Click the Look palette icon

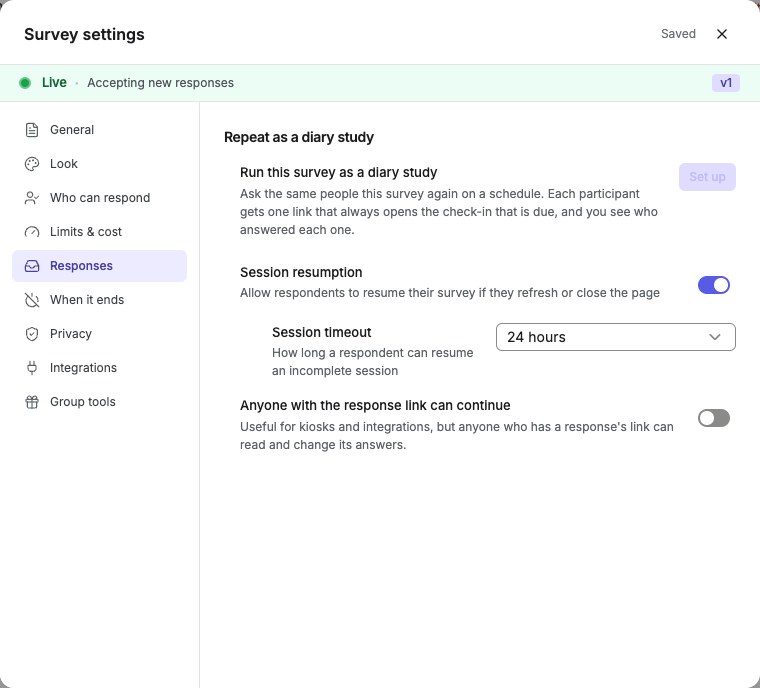(32, 164)
